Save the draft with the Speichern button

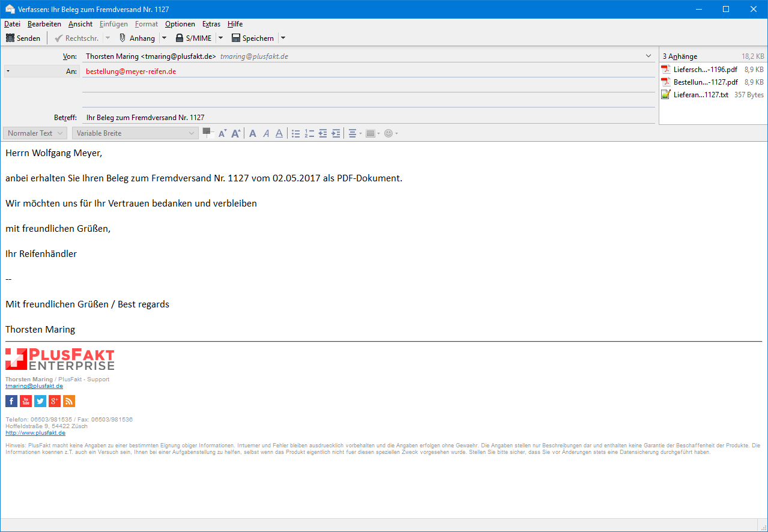252,38
